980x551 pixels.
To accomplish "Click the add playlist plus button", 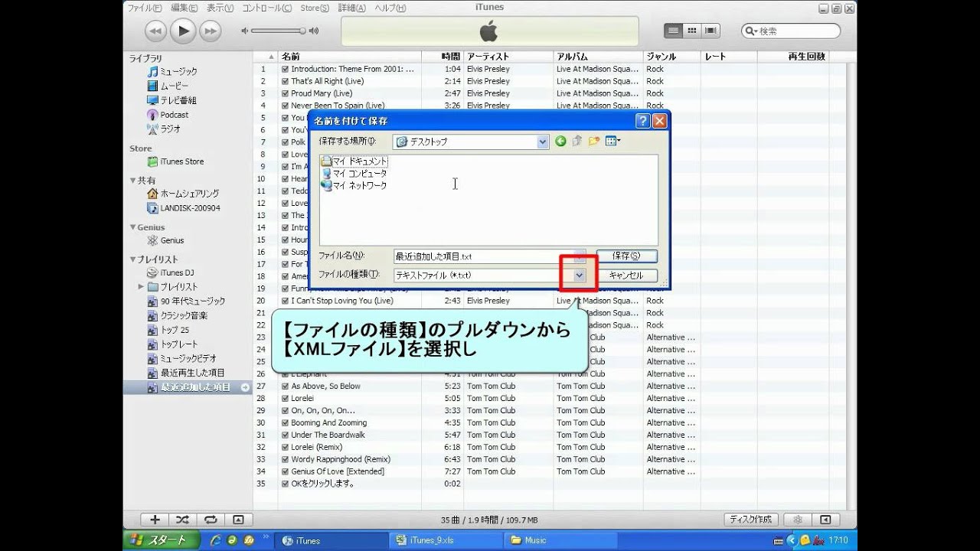I will (155, 520).
